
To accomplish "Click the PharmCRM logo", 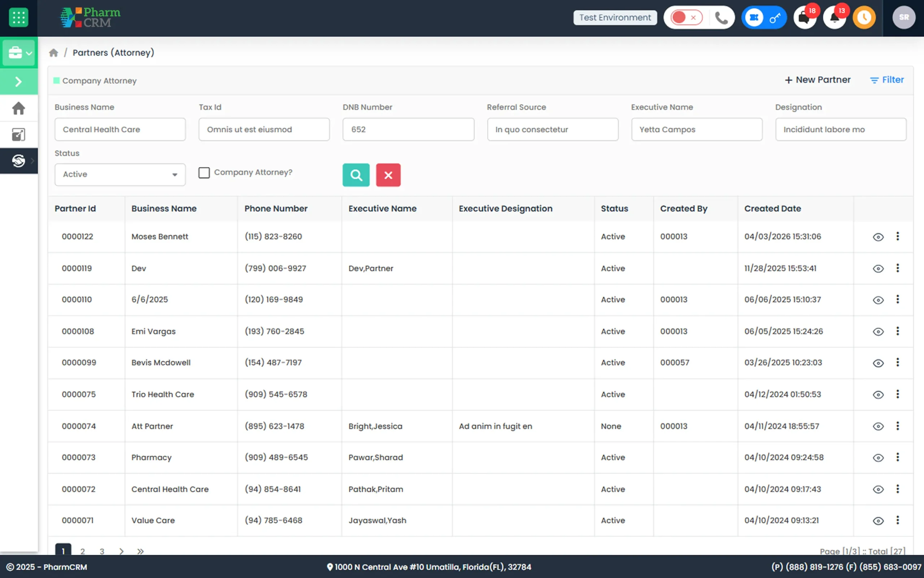I will click(90, 18).
